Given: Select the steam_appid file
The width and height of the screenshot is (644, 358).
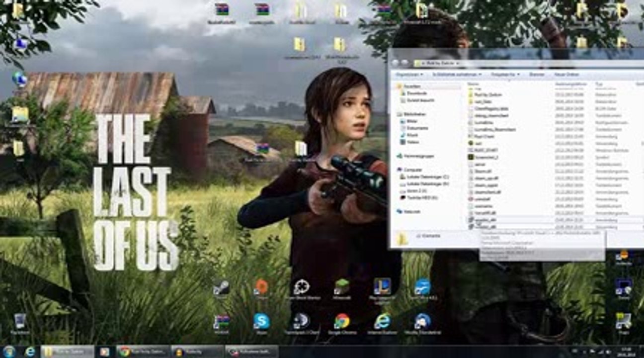Looking at the screenshot, I should point(484,184).
